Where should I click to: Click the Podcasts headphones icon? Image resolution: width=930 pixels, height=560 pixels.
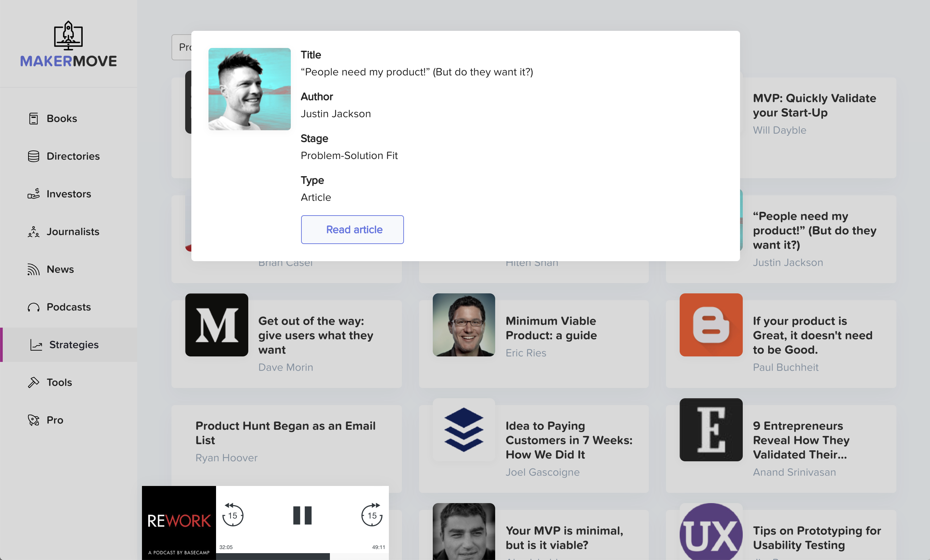(33, 307)
